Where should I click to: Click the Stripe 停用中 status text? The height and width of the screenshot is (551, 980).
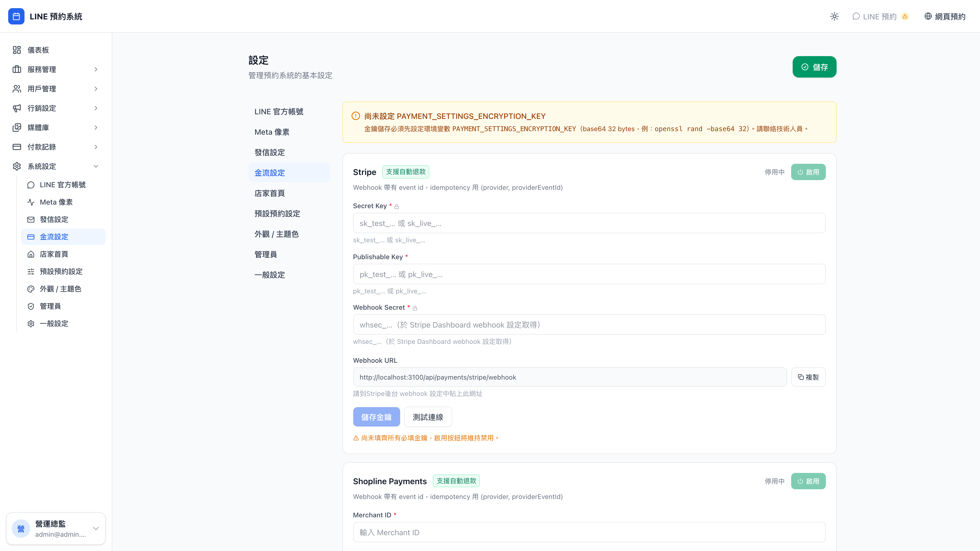(775, 172)
